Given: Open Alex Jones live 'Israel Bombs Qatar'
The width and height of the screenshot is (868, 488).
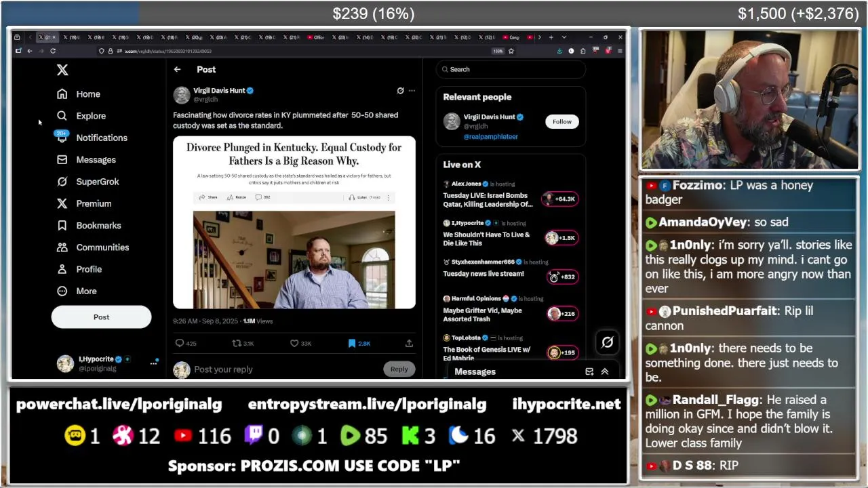Looking at the screenshot, I should (488, 200).
